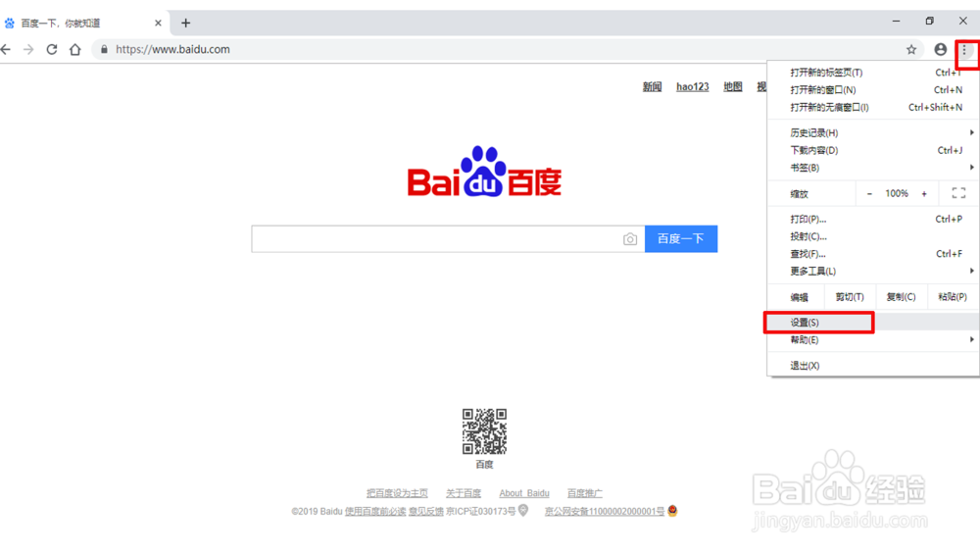Decrease zoom with the minus button
This screenshot has width=980, height=554.
tap(869, 194)
